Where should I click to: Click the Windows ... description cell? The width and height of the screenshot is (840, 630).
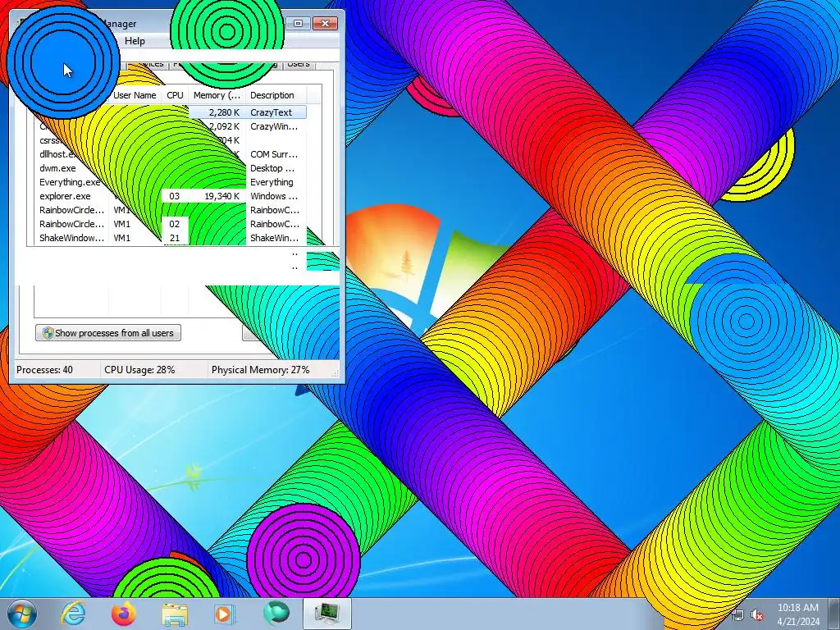[274, 196]
